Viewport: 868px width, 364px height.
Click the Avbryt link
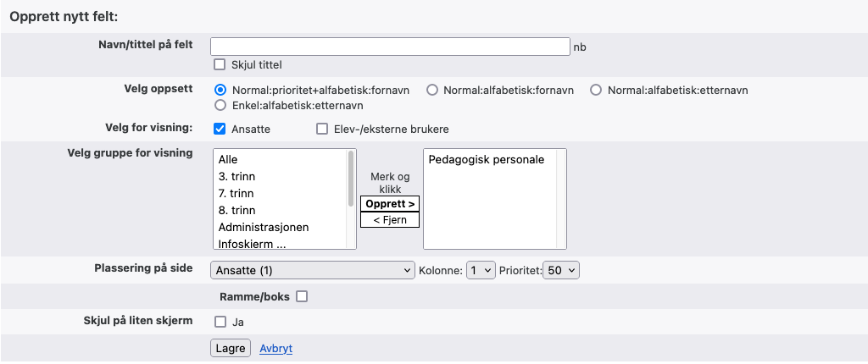[x=275, y=348]
